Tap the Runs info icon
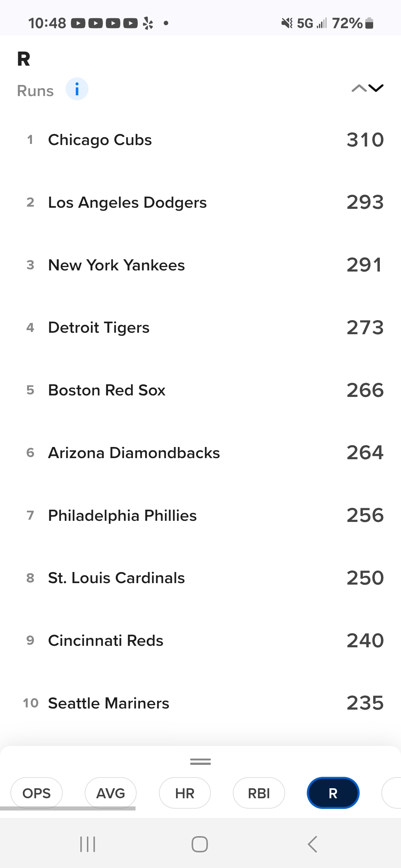Screen dimensions: 401x868 click(x=77, y=89)
